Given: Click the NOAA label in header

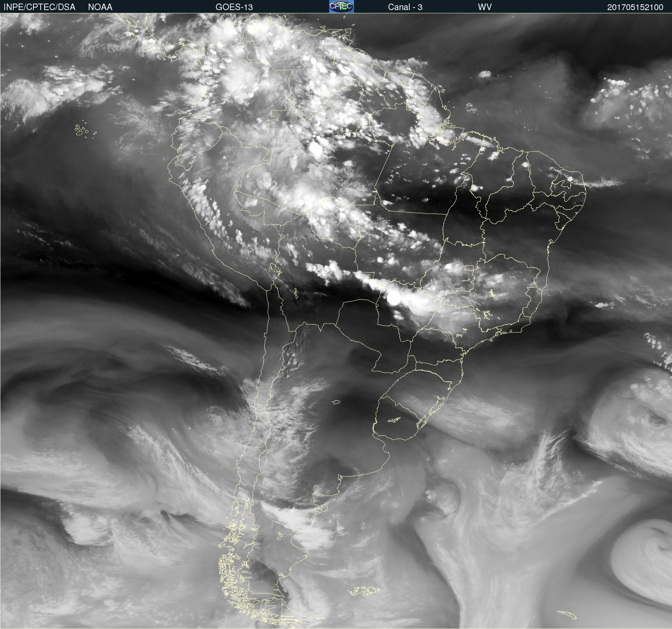Looking at the screenshot, I should pyautogui.click(x=100, y=7).
